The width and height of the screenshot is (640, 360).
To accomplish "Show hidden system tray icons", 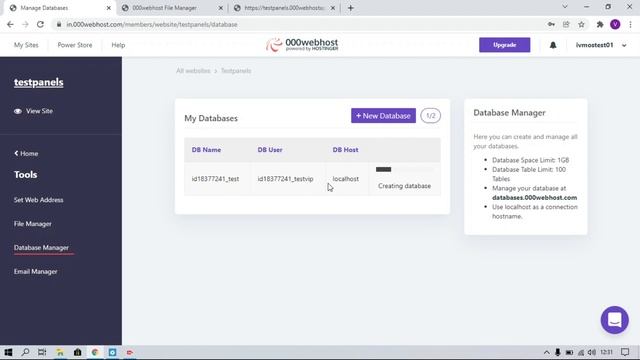I will 547,352.
